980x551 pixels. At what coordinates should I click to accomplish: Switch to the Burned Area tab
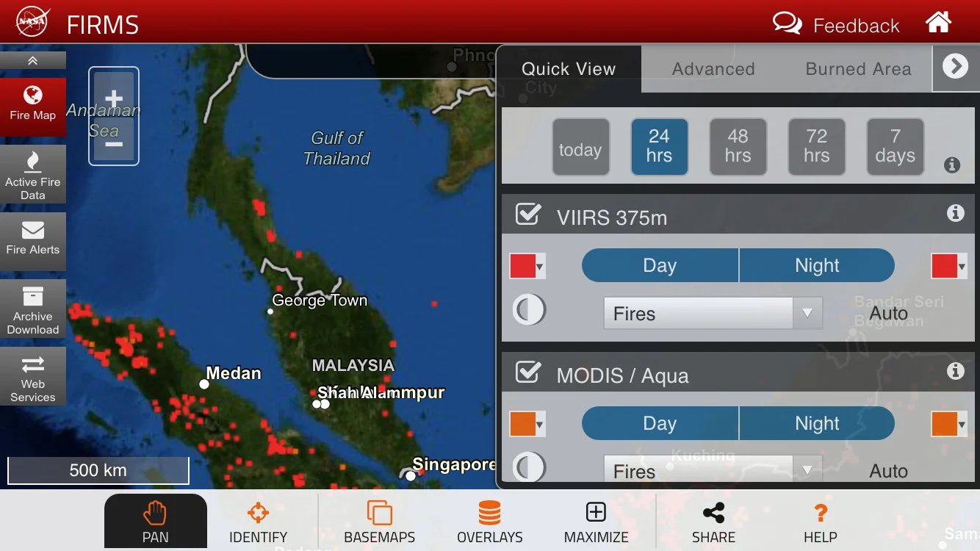click(x=858, y=69)
